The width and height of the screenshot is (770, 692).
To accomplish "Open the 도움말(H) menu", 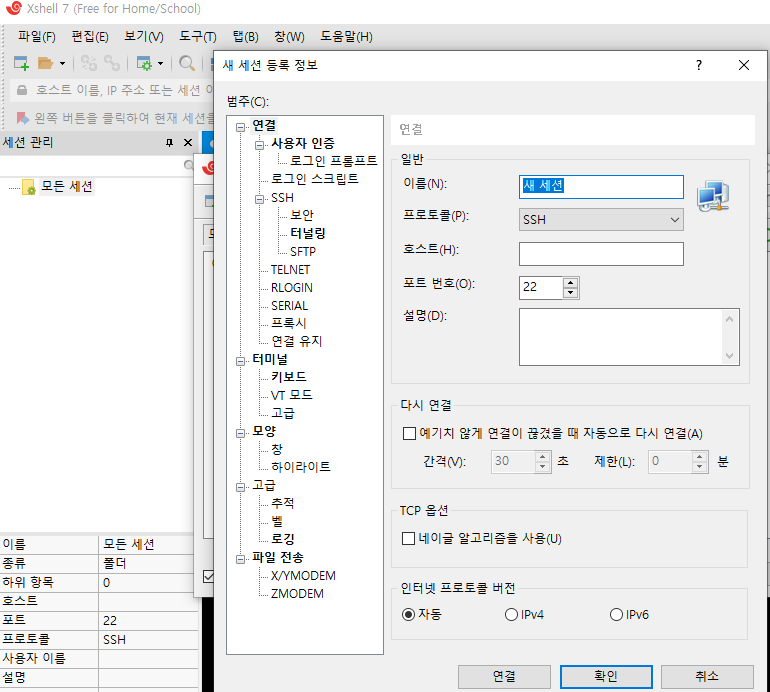I will click(346, 37).
